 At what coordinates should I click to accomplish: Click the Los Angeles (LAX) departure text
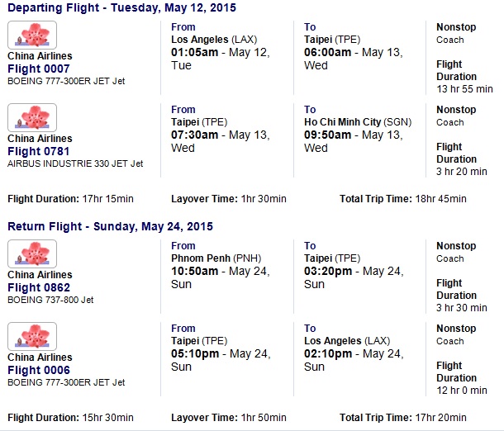214,40
